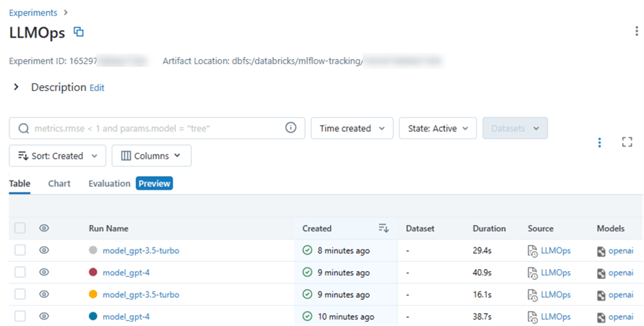
Task: Switch to the Table tab
Action: (x=19, y=183)
